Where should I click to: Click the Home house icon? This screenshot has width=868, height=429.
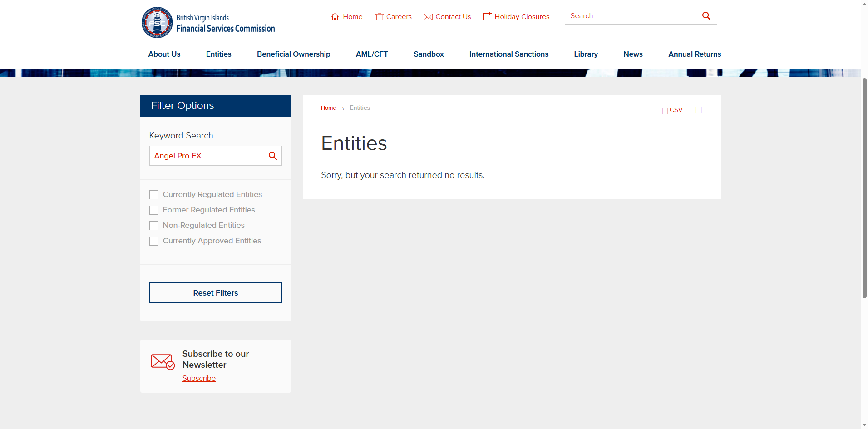335,17
